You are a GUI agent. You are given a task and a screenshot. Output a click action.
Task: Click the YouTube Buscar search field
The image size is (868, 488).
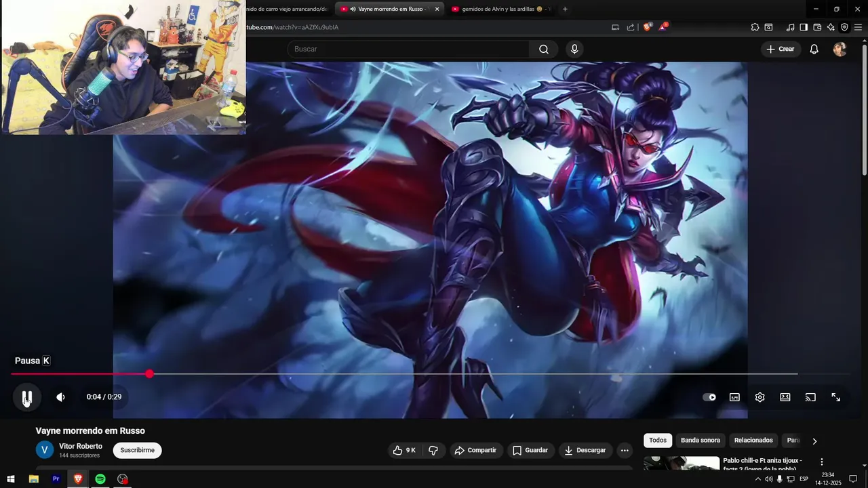point(408,49)
